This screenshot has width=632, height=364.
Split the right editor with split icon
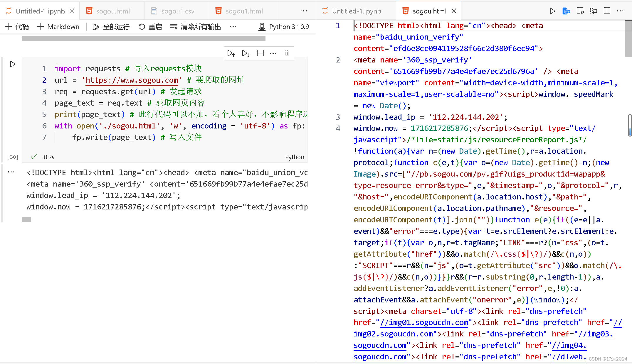607,11
